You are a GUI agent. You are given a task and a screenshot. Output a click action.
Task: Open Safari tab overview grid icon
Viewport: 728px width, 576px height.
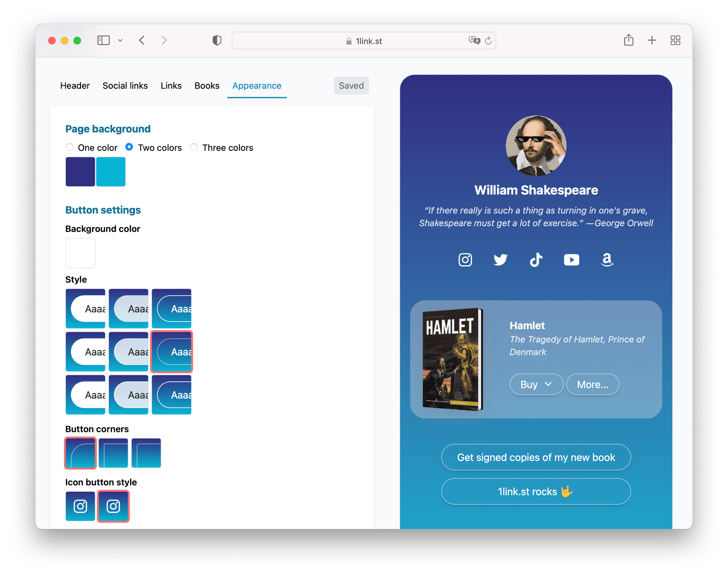point(675,40)
